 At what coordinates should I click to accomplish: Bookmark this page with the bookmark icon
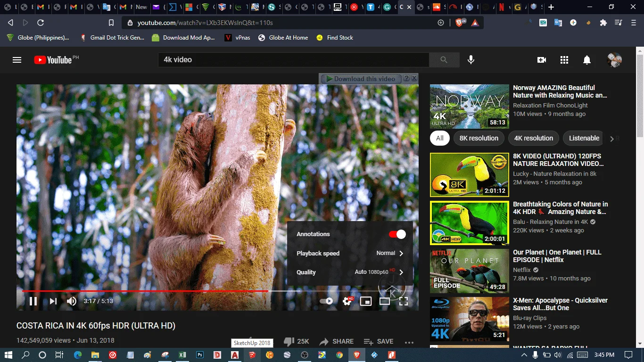click(x=111, y=23)
